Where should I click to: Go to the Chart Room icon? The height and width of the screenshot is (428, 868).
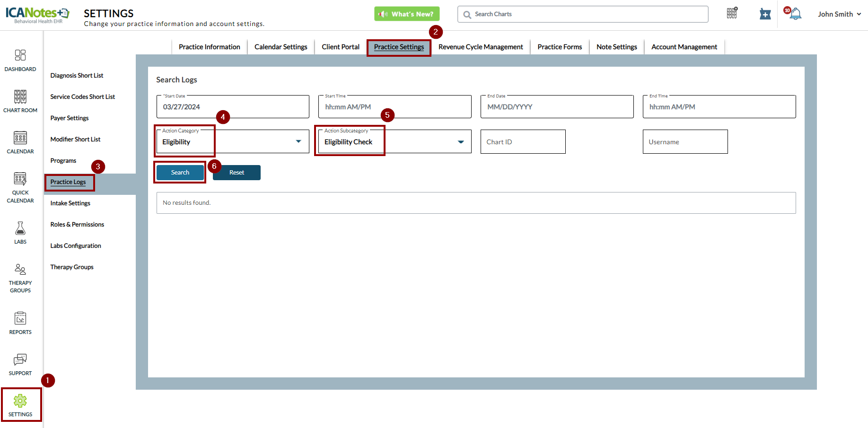tap(20, 97)
